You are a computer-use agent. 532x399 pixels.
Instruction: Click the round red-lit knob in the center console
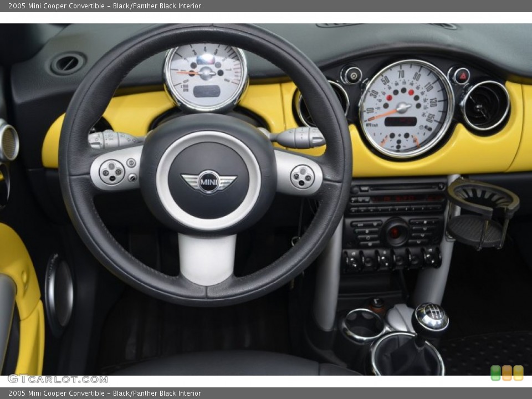[x=395, y=233]
